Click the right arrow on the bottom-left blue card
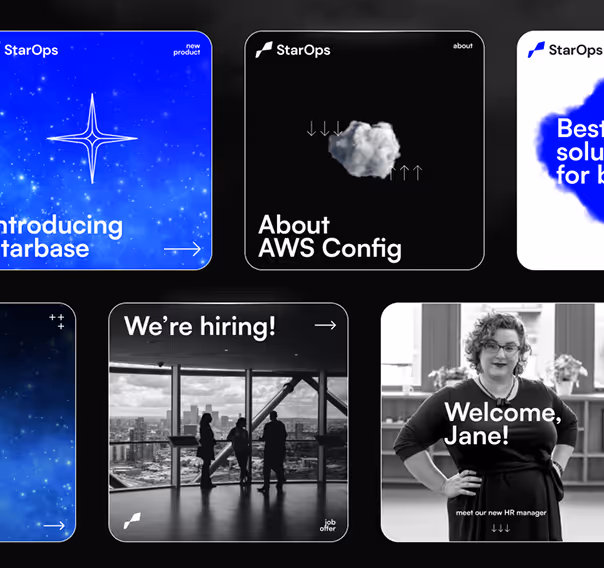The width and height of the screenshot is (604, 568). (x=54, y=525)
